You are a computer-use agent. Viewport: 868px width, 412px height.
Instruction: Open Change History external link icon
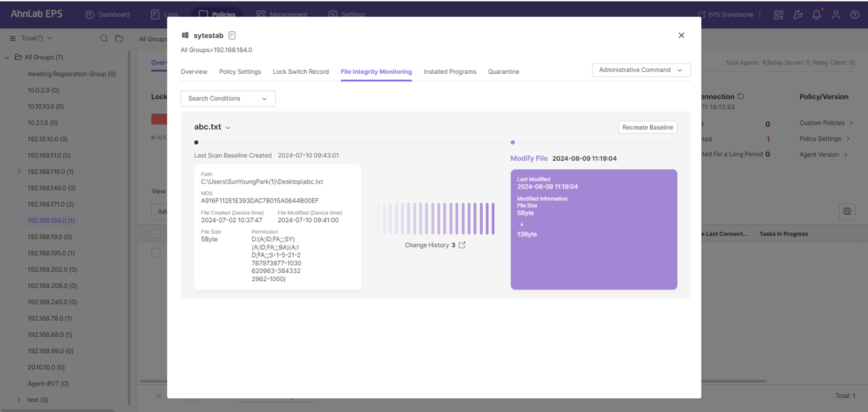(x=462, y=245)
